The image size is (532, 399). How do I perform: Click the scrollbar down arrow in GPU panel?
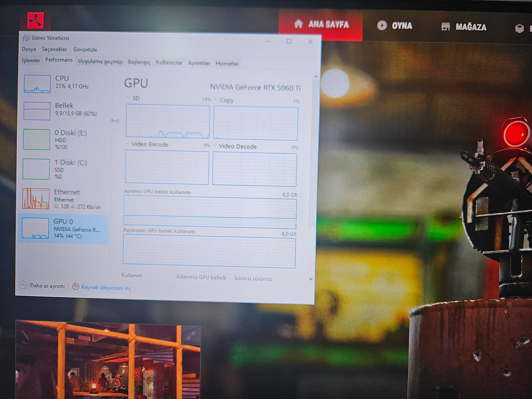[311, 279]
